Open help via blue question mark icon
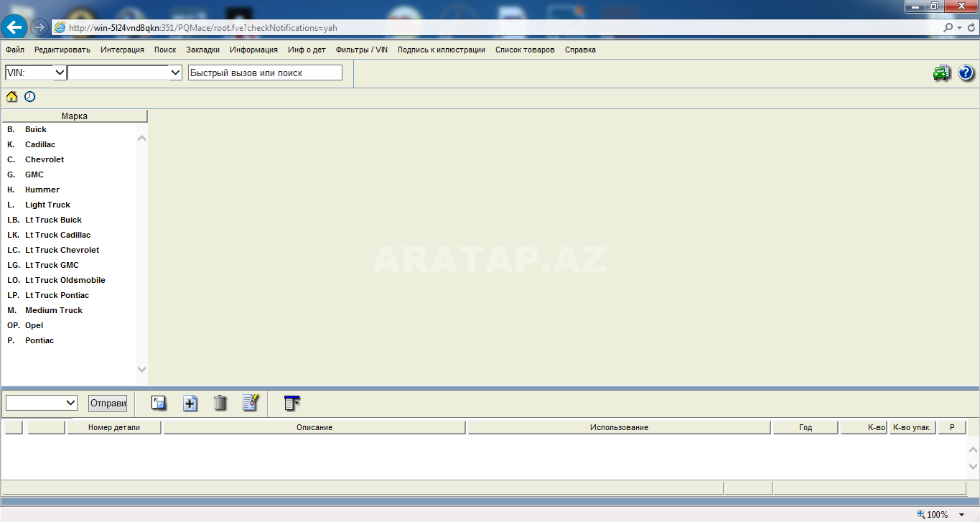The image size is (980, 522). tap(966, 73)
